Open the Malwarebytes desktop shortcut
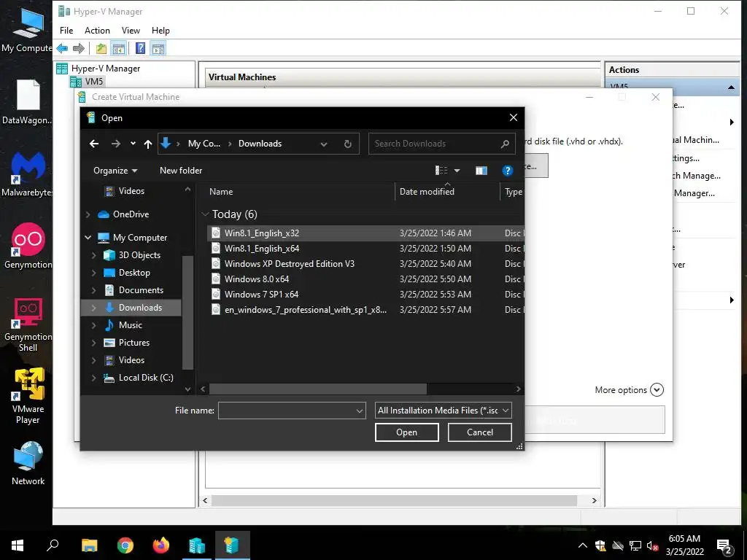This screenshot has height=560, width=747. point(28,174)
